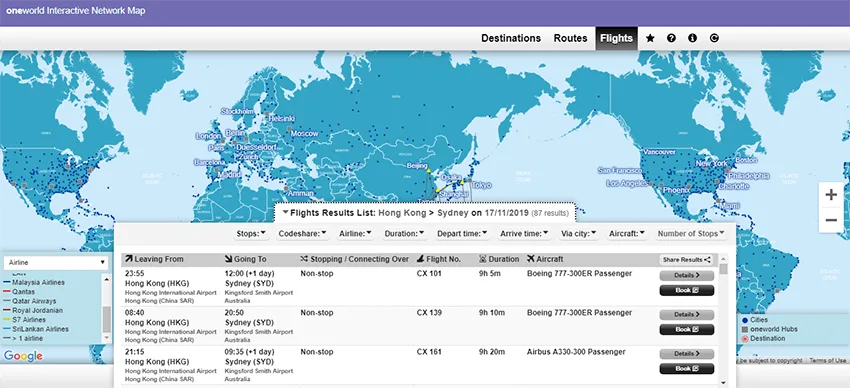Click the Stopping / Connecting Over header
The width and height of the screenshot is (850, 388).
click(355, 259)
